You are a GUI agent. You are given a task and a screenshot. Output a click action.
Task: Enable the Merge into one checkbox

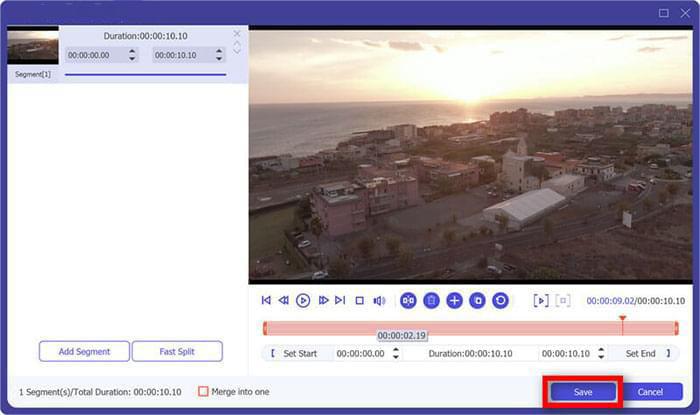click(x=203, y=391)
